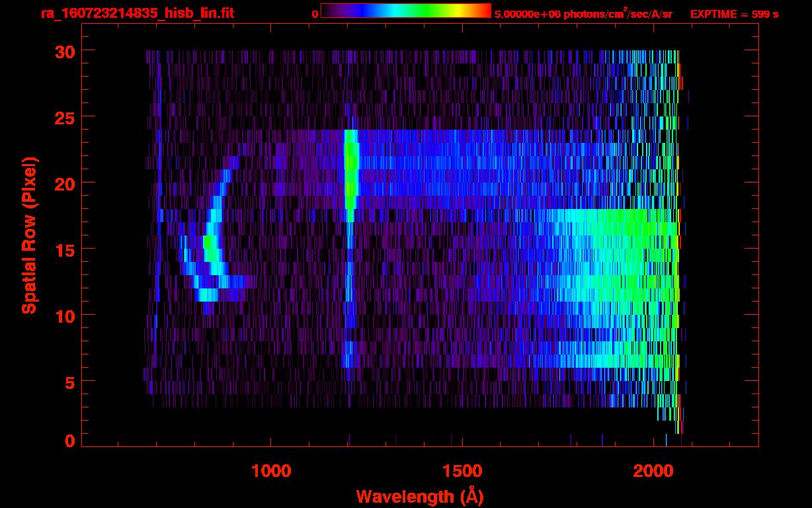
Task: Click the y-axis tick label 30
Action: click(x=63, y=51)
